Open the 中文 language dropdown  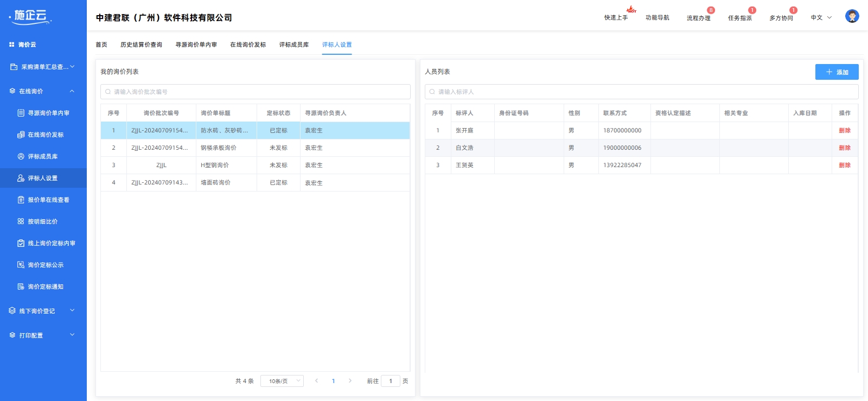(821, 18)
